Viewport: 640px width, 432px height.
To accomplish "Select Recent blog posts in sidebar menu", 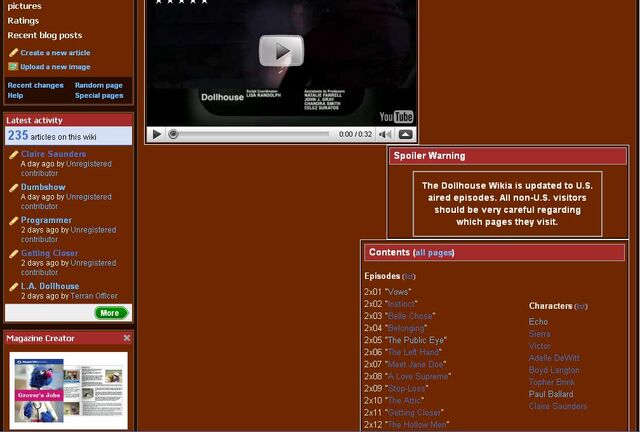I will pos(45,36).
